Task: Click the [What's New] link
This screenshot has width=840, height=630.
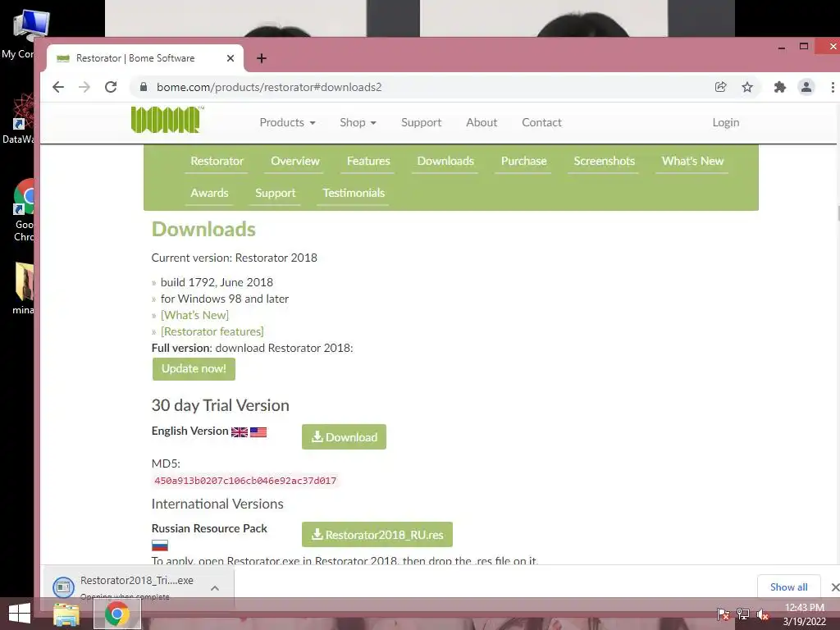Action: point(194,315)
